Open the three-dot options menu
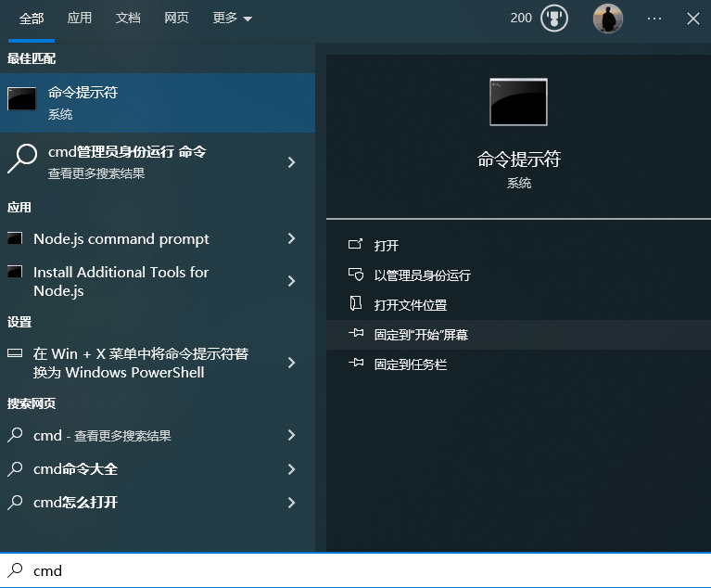Image resolution: width=711 pixels, height=588 pixels. (654, 19)
